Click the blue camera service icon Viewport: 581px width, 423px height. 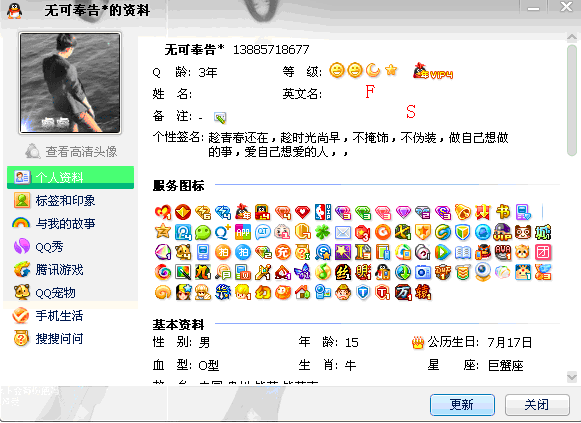click(423, 272)
